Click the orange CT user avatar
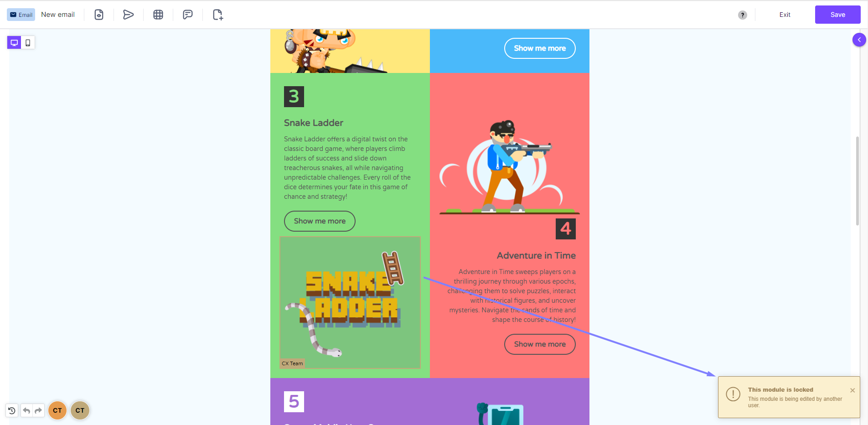 pyautogui.click(x=57, y=410)
